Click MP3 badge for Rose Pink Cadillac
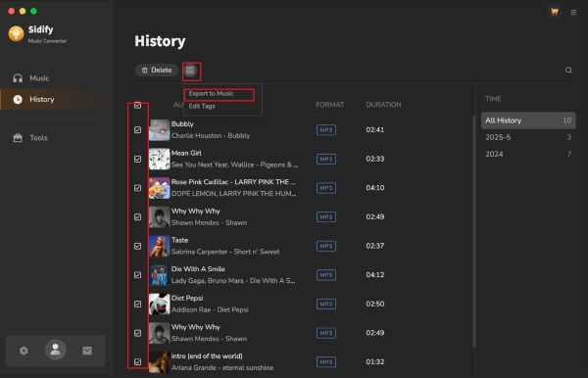Image resolution: width=588 pixels, height=378 pixels. (326, 188)
